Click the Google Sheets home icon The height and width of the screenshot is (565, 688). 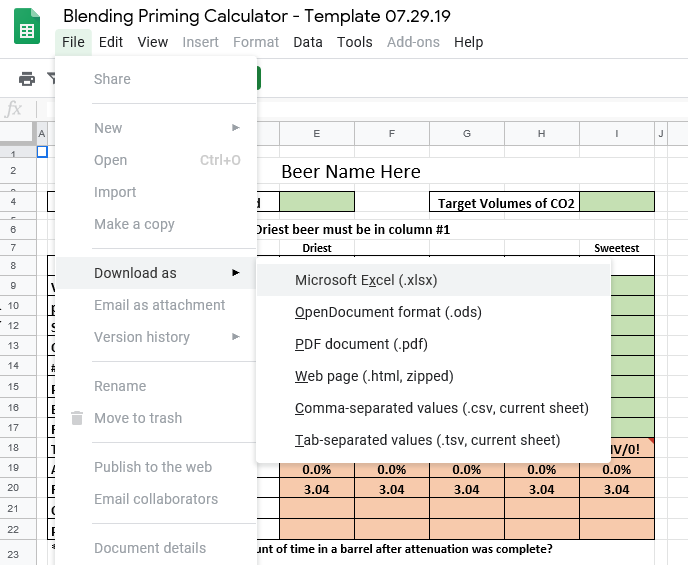click(27, 27)
